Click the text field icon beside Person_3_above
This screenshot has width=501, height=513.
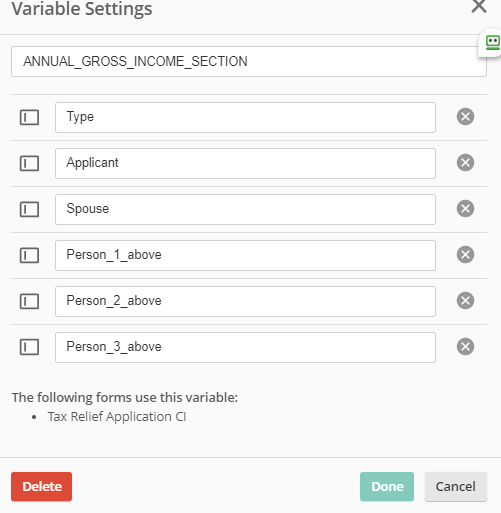pos(29,347)
